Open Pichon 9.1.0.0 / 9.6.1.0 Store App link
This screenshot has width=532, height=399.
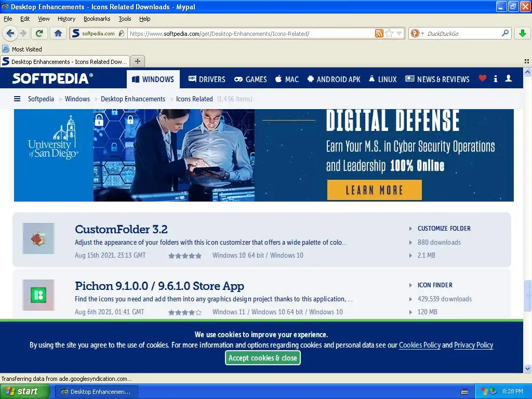(159, 286)
